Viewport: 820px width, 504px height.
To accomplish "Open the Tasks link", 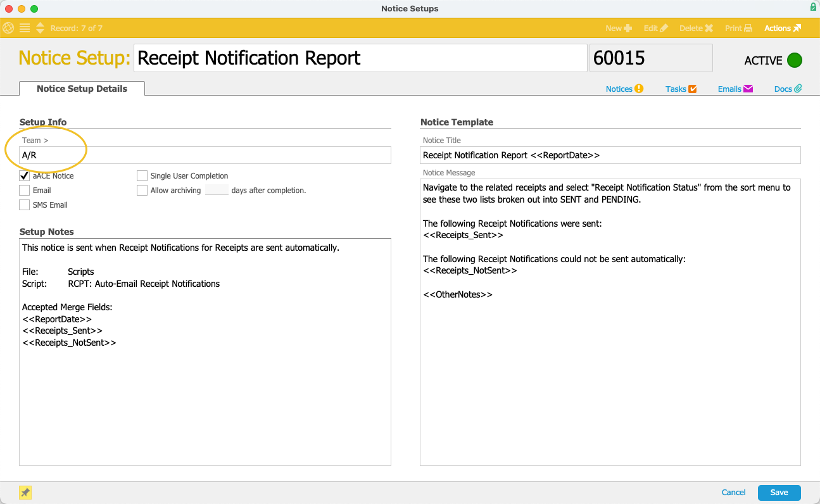I will 681,89.
